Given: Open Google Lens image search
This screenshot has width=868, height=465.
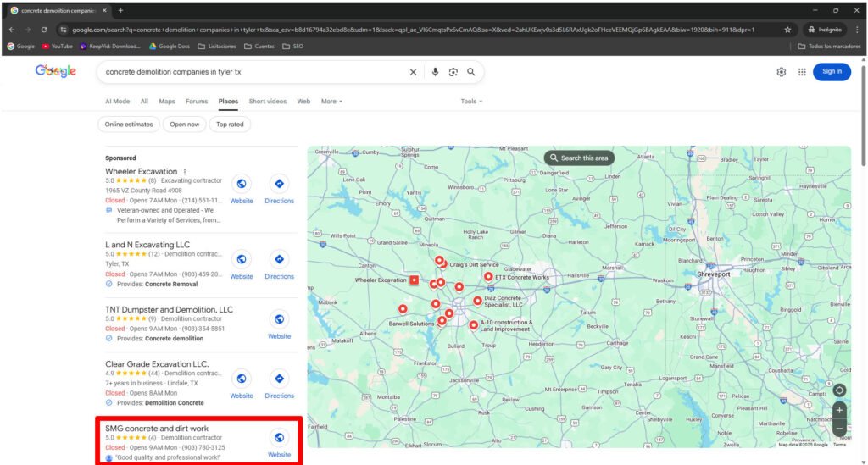Looking at the screenshot, I should pos(453,72).
